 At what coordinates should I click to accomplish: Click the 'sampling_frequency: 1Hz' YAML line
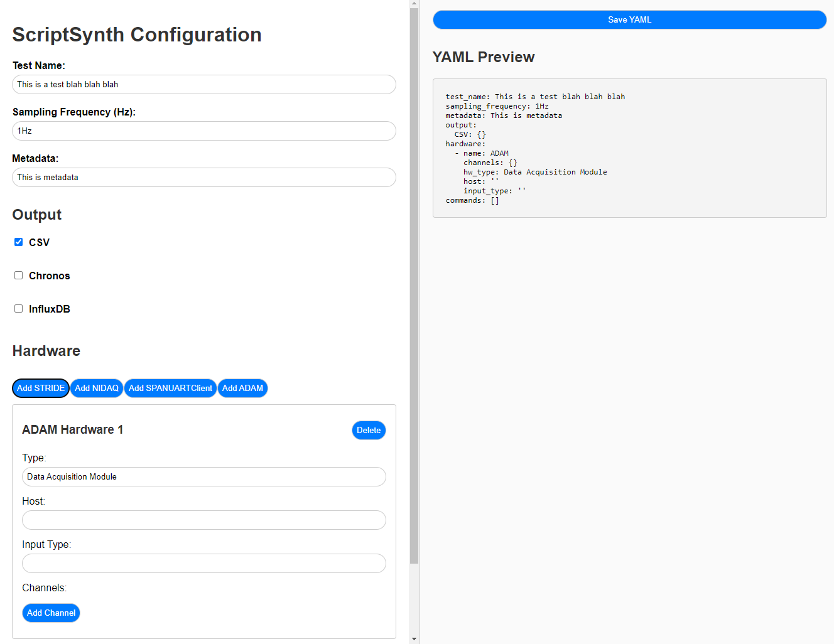click(x=497, y=106)
